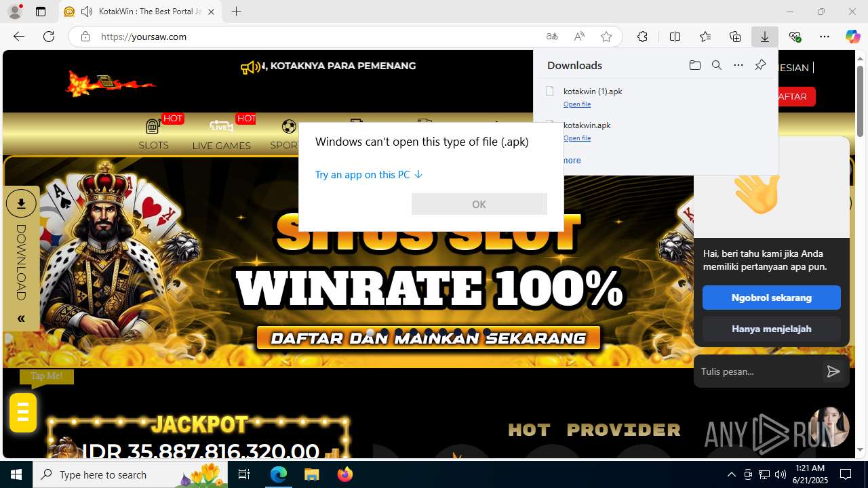The image size is (868, 488).
Task: Open Edge Settings and more menu
Action: [825, 37]
